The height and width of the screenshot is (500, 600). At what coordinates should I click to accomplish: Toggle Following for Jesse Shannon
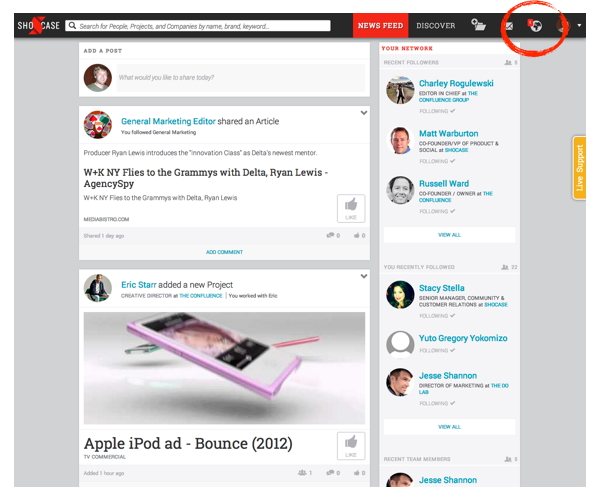pos(437,403)
